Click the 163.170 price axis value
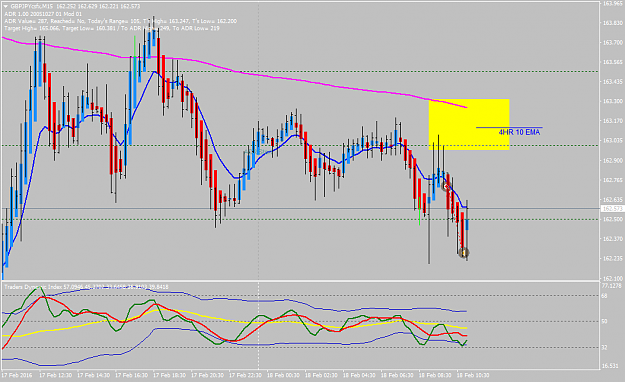The height and width of the screenshot is (382, 625). point(613,121)
